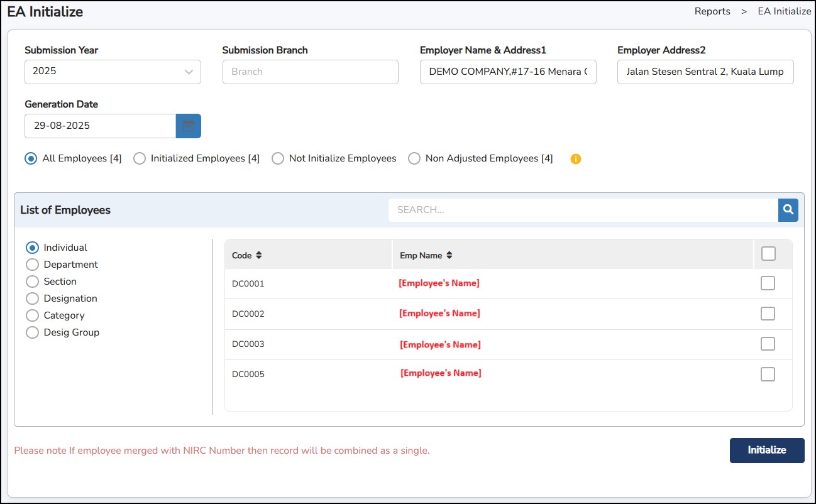
Task: Check the box for employee DC0003
Action: click(x=768, y=344)
